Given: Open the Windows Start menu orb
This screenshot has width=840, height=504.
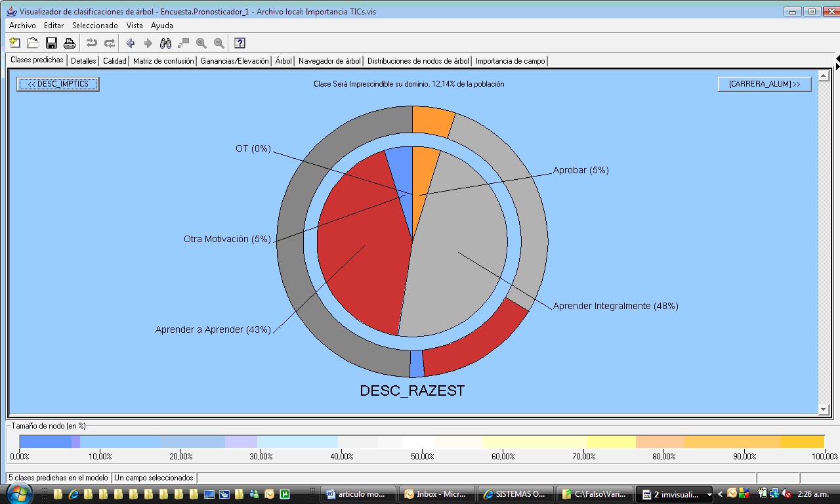Looking at the screenshot, I should pos(19,493).
